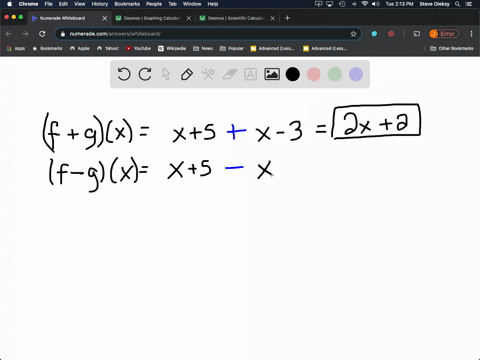Viewport: 480px width, 360px height.
Task: Open the first Advanced (Less... bookmark
Action: (272, 48)
